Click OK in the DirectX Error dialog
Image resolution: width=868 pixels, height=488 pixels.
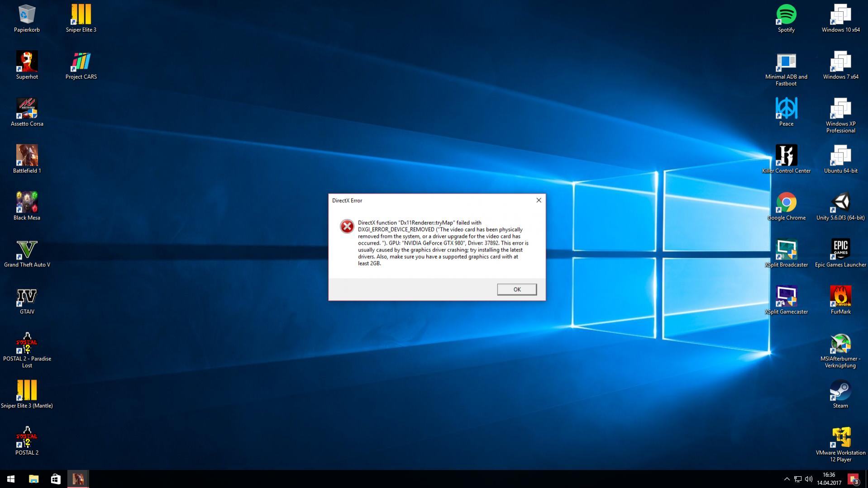(517, 289)
